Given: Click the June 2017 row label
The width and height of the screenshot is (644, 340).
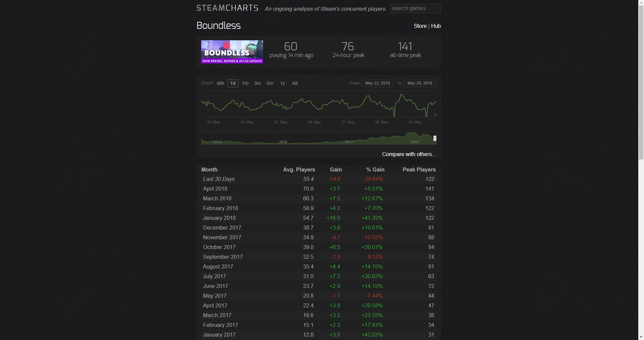Looking at the screenshot, I should [215, 286].
